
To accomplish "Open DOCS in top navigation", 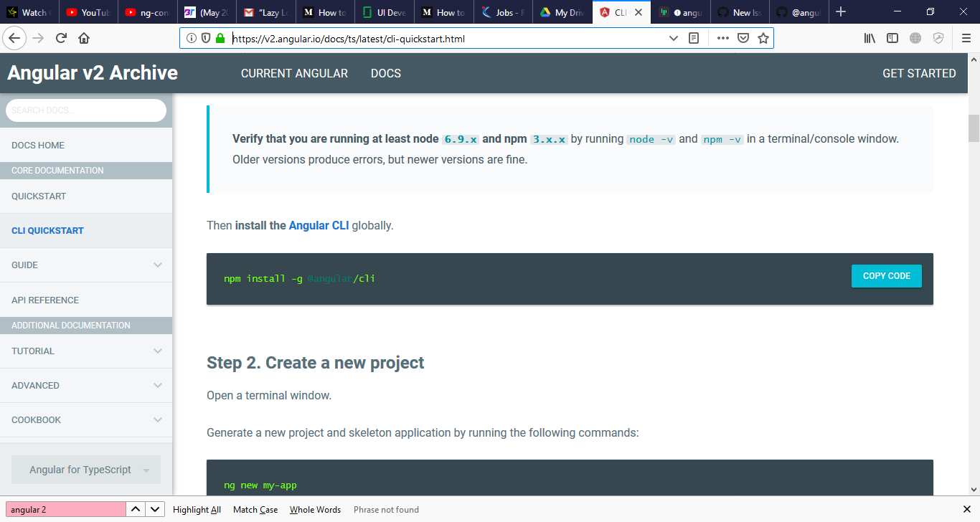I will pos(386,73).
